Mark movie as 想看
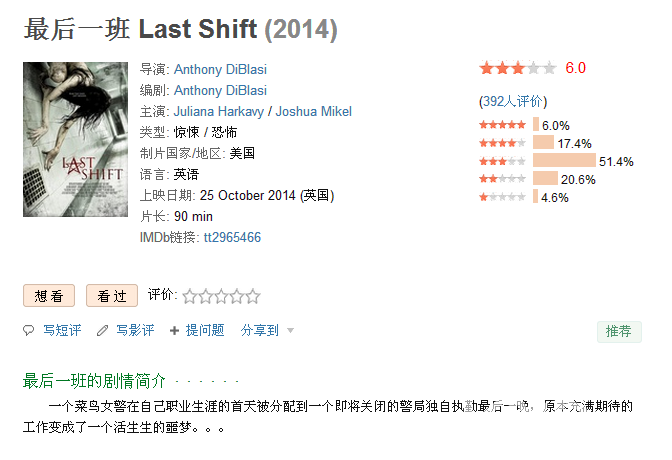 click(49, 296)
